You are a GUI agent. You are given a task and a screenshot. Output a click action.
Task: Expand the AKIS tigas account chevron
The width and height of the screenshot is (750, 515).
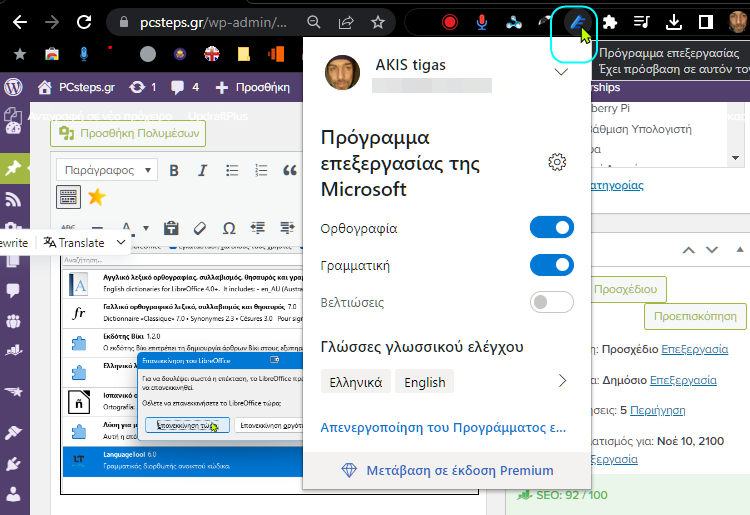[x=561, y=72]
